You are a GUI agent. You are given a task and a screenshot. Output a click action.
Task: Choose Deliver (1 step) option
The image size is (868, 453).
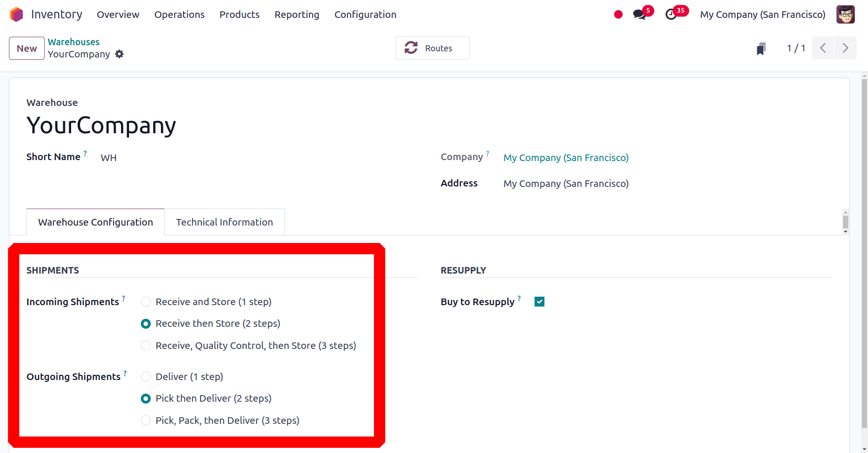coord(146,377)
